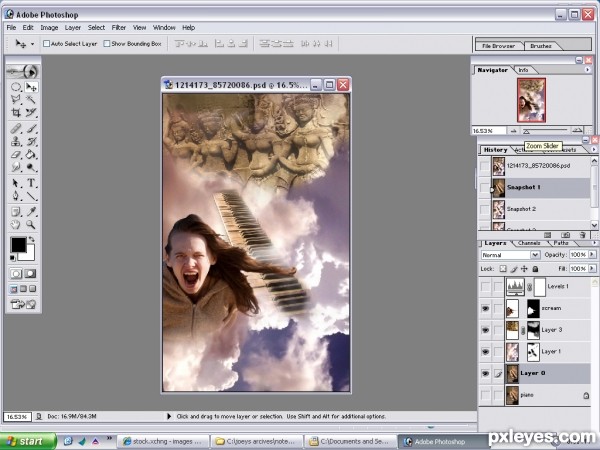This screenshot has width=600, height=450.
Task: Select the Pen tool
Action: click(x=16, y=196)
